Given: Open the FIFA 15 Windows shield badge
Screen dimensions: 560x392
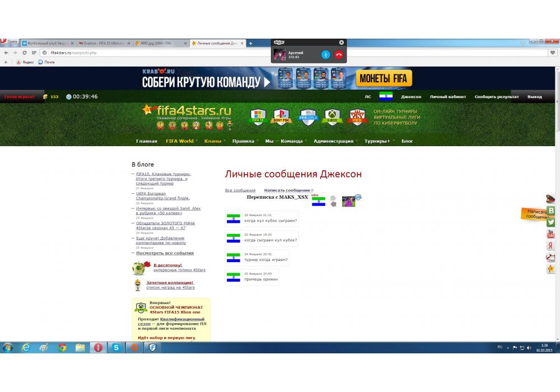Looking at the screenshot, I should [258, 117].
